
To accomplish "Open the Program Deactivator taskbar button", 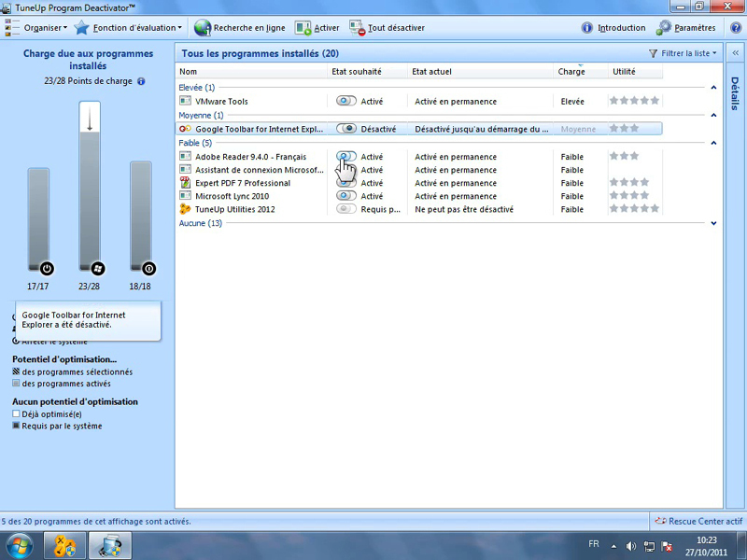I will (110, 546).
